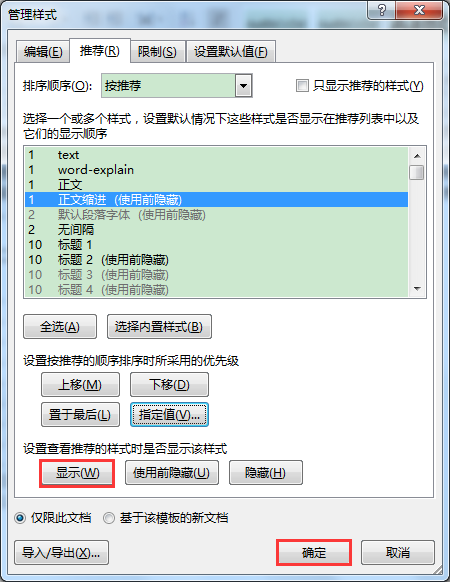Viewport: 450px width, 582px height.
Task: Click the 显示(W) button
Action: tap(77, 473)
